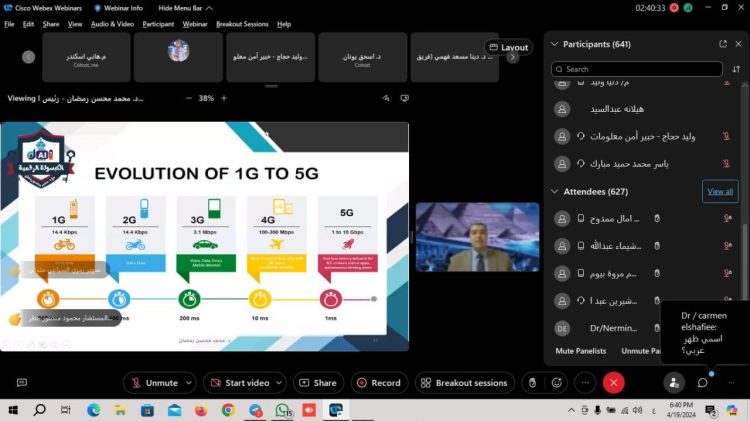Open the reactions emoji icon
Image resolution: width=750 pixels, height=421 pixels.
pos(556,383)
